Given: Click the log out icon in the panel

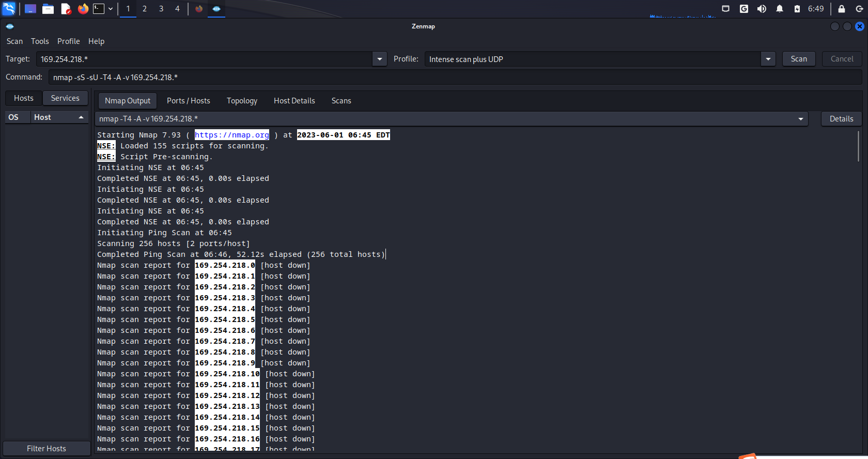Looking at the screenshot, I should coord(859,9).
